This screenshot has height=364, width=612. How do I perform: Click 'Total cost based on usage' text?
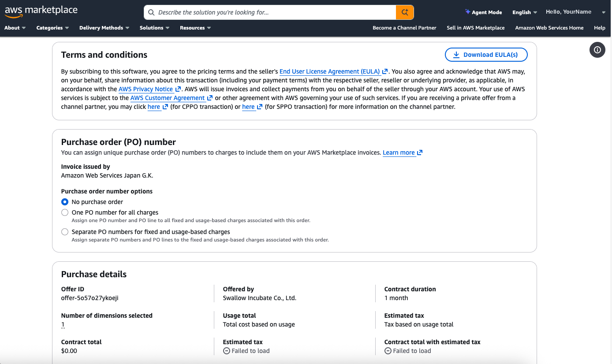pos(259,324)
